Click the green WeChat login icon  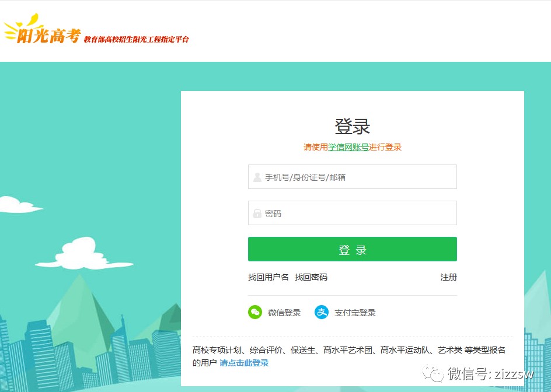pos(255,313)
